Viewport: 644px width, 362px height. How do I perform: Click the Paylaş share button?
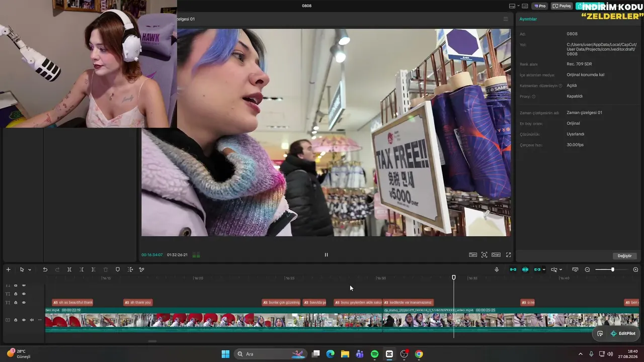[562, 6]
